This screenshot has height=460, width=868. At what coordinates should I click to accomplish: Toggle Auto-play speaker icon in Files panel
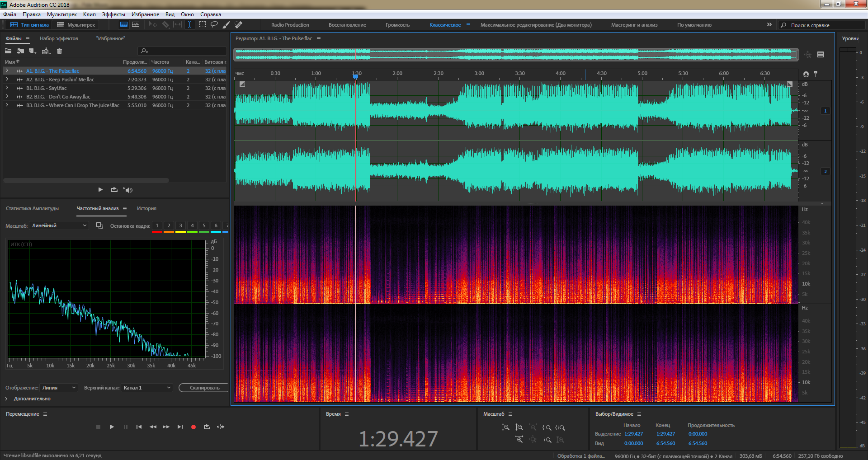[x=128, y=190]
